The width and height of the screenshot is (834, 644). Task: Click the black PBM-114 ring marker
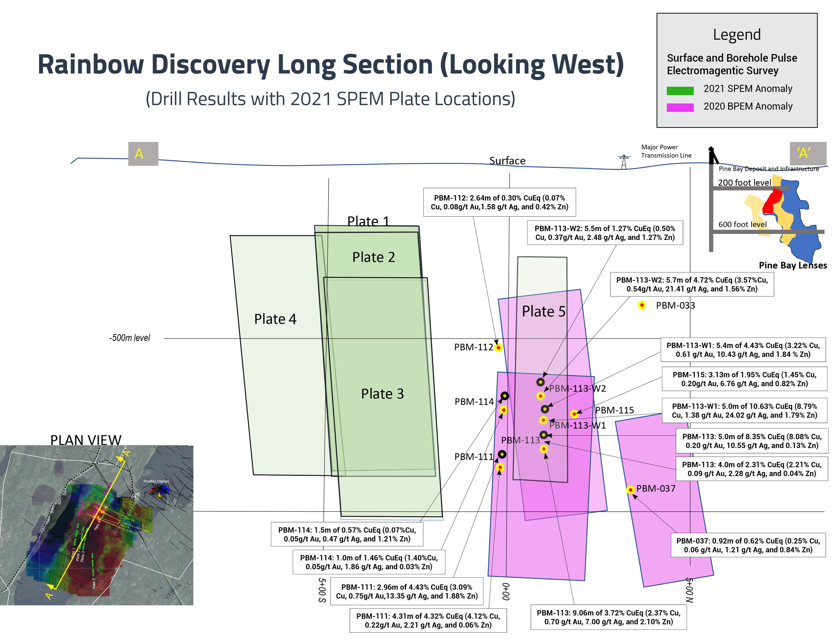pos(505,396)
